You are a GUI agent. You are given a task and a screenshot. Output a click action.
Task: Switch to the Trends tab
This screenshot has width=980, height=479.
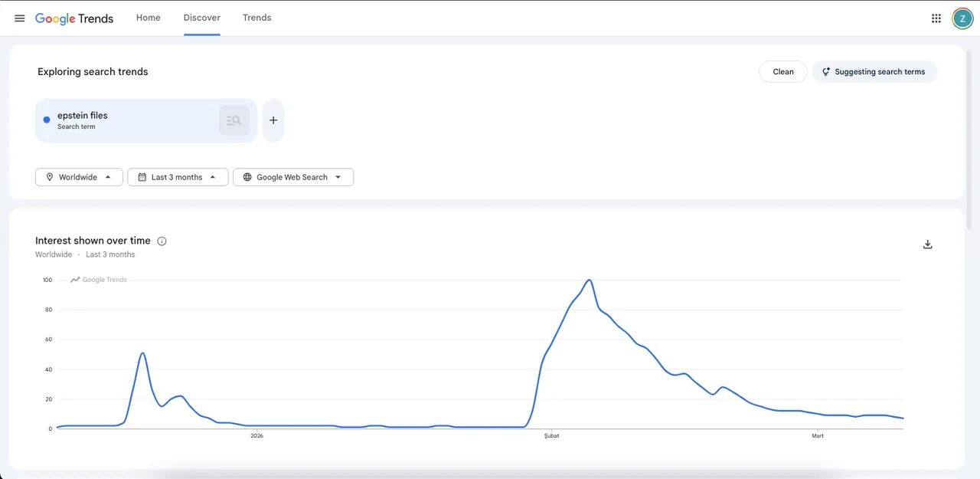(256, 18)
